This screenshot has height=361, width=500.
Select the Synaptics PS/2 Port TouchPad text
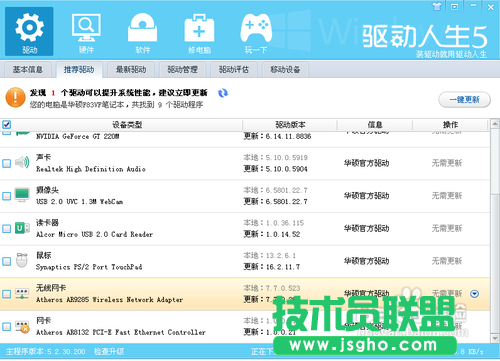click(89, 267)
